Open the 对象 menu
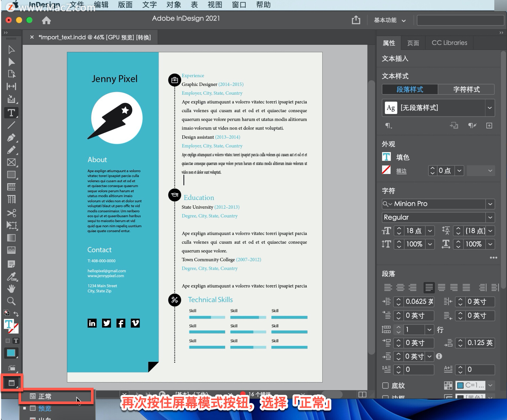Image resolution: width=507 pixels, height=420 pixels. 173,5
